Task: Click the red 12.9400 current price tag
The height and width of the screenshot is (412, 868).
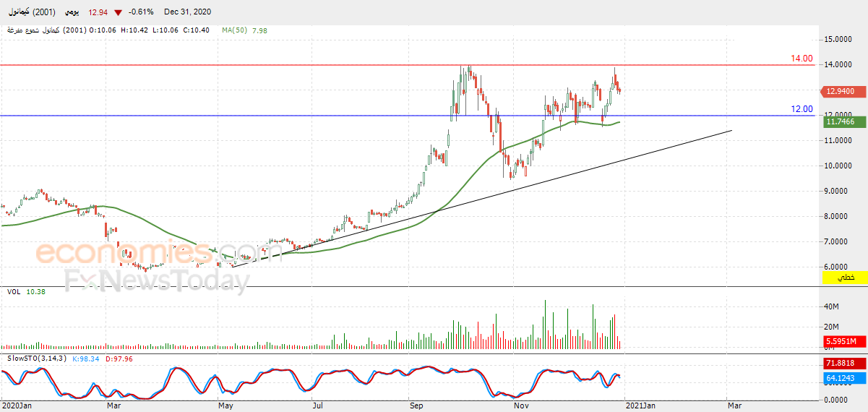Action: (x=841, y=92)
